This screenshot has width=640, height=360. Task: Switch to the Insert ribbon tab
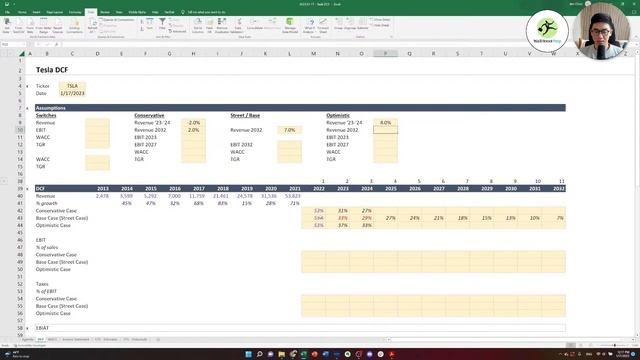coord(36,12)
